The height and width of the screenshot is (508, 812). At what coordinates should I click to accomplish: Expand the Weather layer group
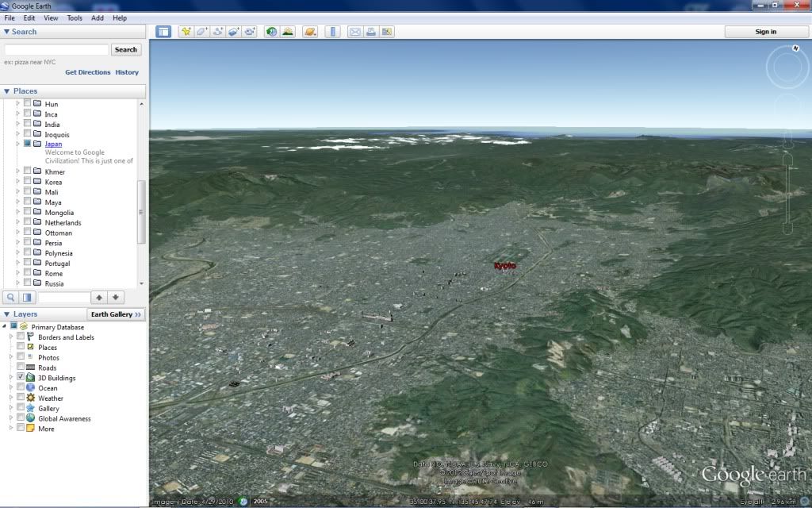click(x=11, y=398)
